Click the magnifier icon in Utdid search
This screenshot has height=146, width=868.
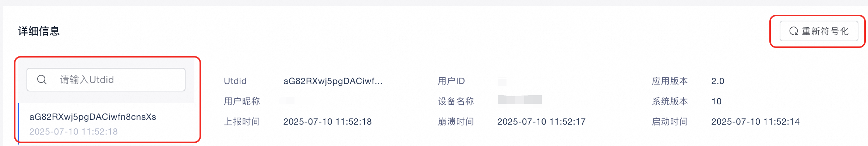pos(42,80)
